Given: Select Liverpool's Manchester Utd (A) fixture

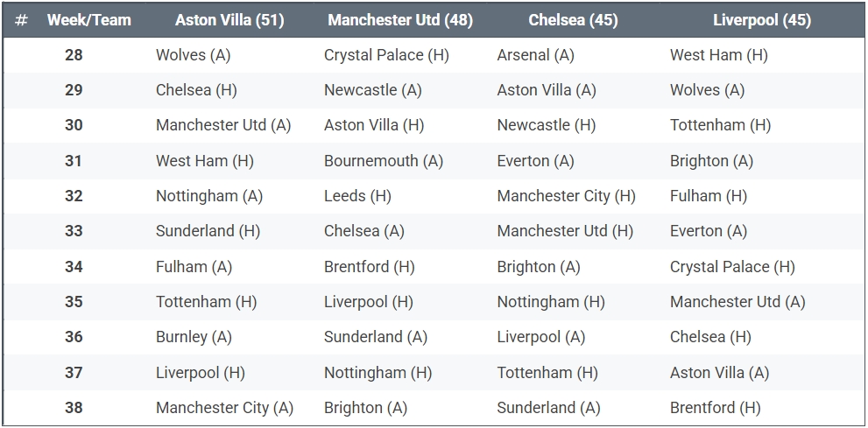Looking at the screenshot, I should click(x=737, y=302).
